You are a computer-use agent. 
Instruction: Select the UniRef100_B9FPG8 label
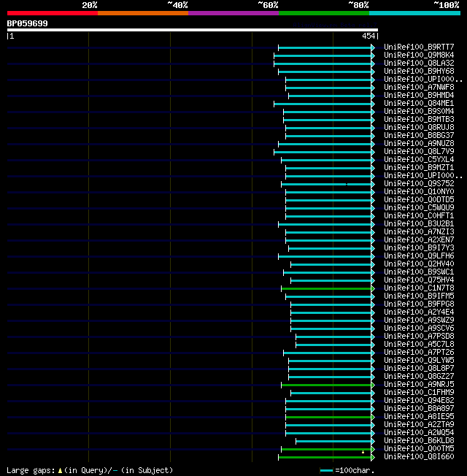419,304
